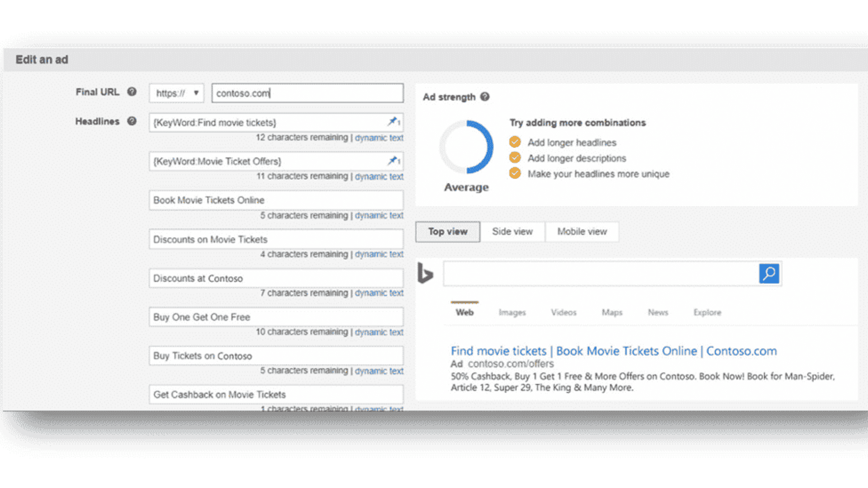868x488 pixels.
Task: Click the Bing search magnifier button
Action: pyautogui.click(x=769, y=273)
